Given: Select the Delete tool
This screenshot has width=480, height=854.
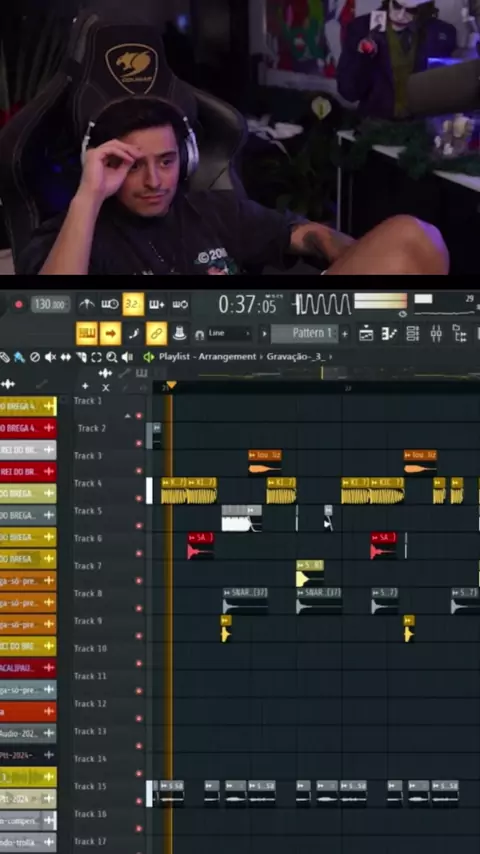Looking at the screenshot, I should (35, 357).
